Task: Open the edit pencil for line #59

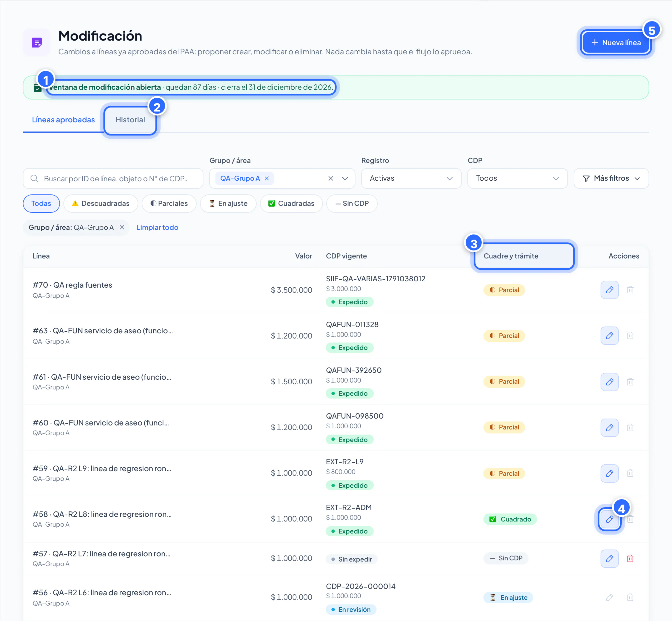Action: (x=609, y=473)
